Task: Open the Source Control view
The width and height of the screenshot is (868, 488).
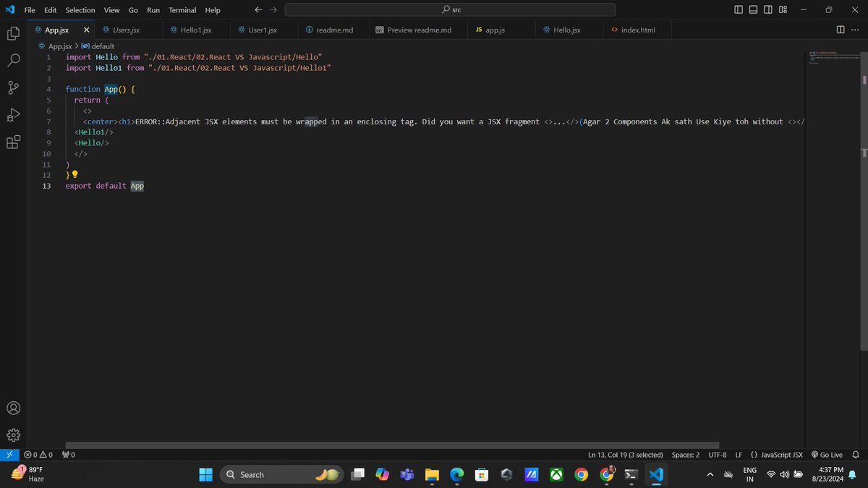Action: 13,87
